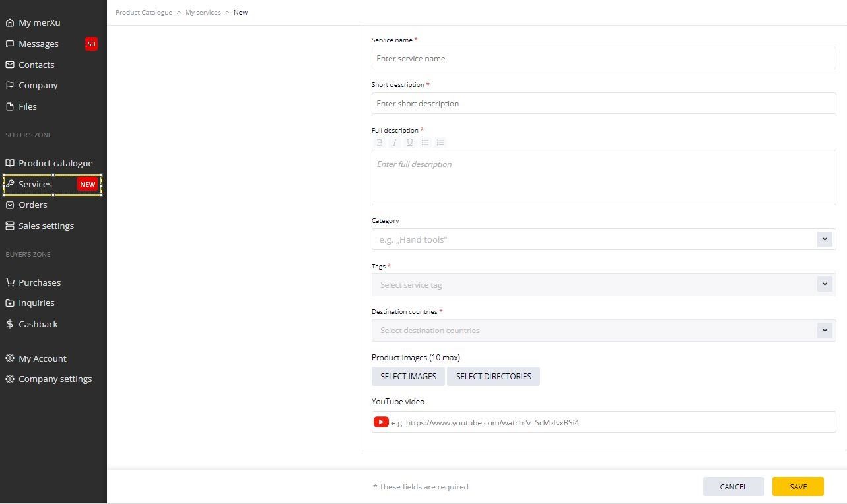Apply italic formatting in Full description toolbar
Image resolution: width=847 pixels, height=504 pixels.
click(x=394, y=142)
